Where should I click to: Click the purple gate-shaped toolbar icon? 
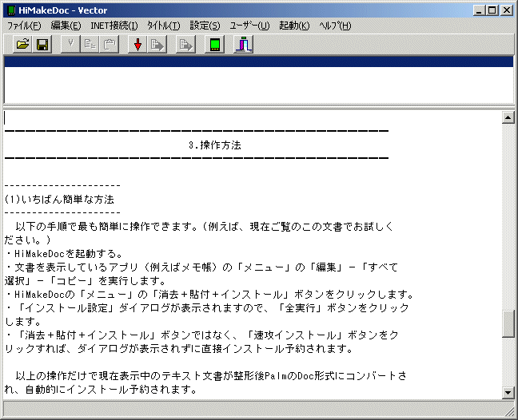pyautogui.click(x=244, y=44)
